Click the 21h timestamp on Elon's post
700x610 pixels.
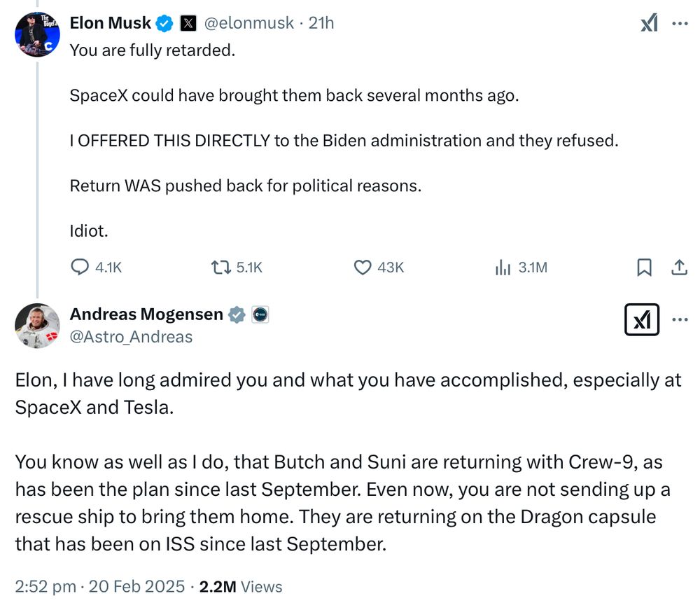point(321,23)
